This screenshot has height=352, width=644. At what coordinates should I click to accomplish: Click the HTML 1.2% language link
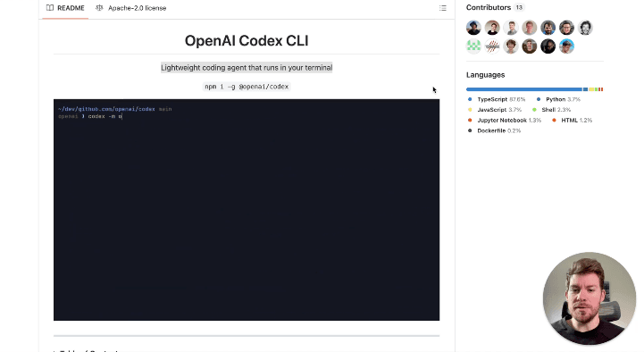coord(573,121)
